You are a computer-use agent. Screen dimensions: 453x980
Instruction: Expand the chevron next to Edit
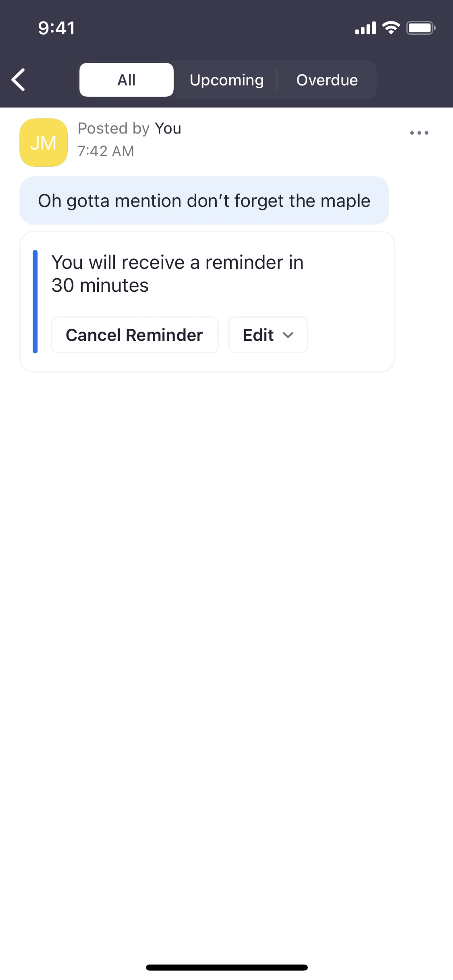coord(288,335)
